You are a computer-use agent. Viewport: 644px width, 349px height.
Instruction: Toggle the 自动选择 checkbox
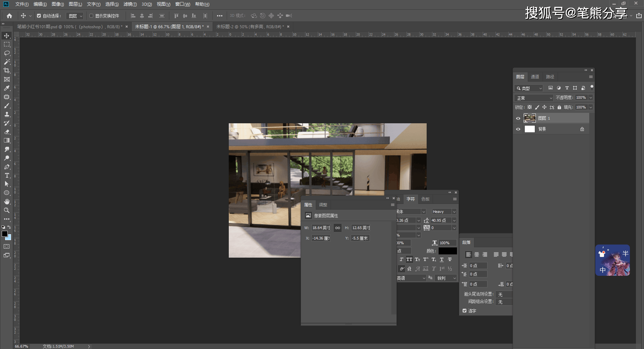(39, 16)
